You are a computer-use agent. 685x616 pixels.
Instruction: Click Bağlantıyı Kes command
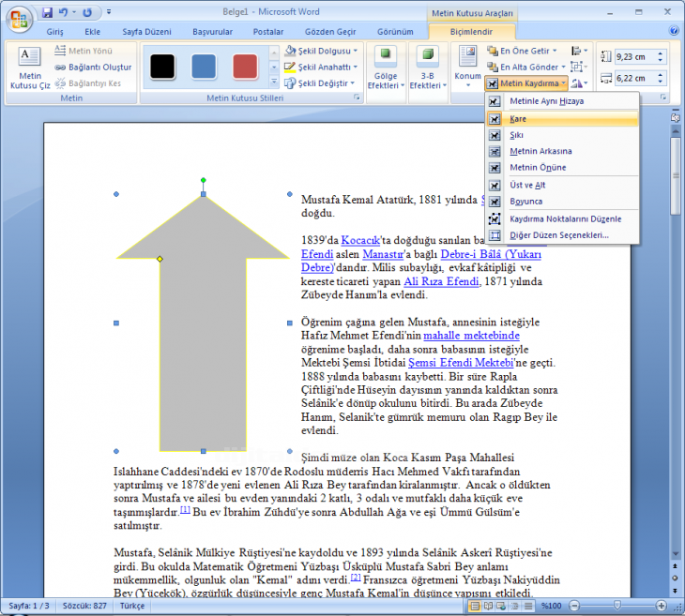[88, 83]
